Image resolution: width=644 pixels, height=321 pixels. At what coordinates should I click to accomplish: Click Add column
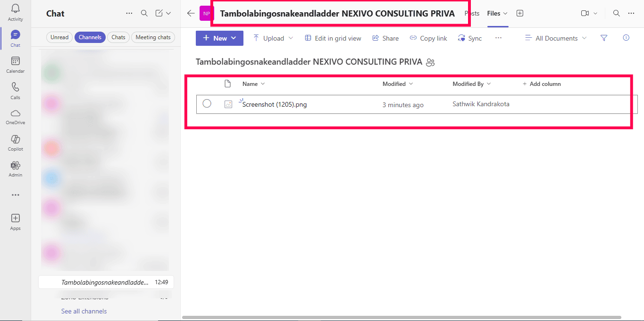tap(542, 84)
